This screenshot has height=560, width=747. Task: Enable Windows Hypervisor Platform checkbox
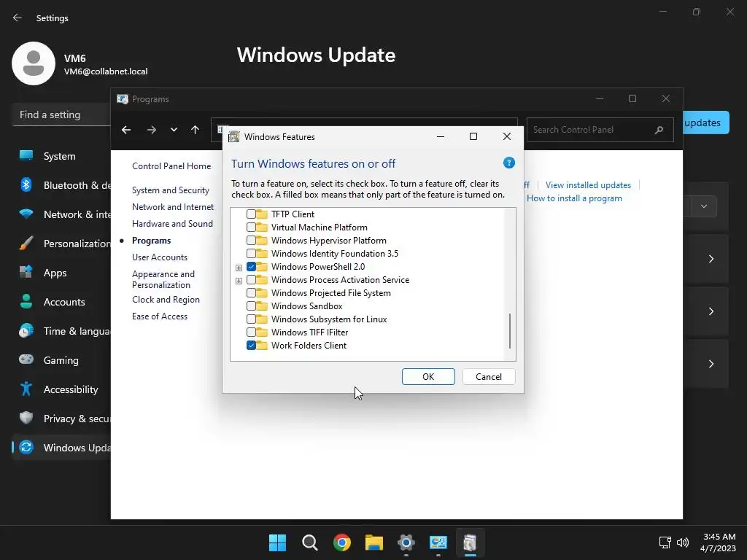click(251, 241)
